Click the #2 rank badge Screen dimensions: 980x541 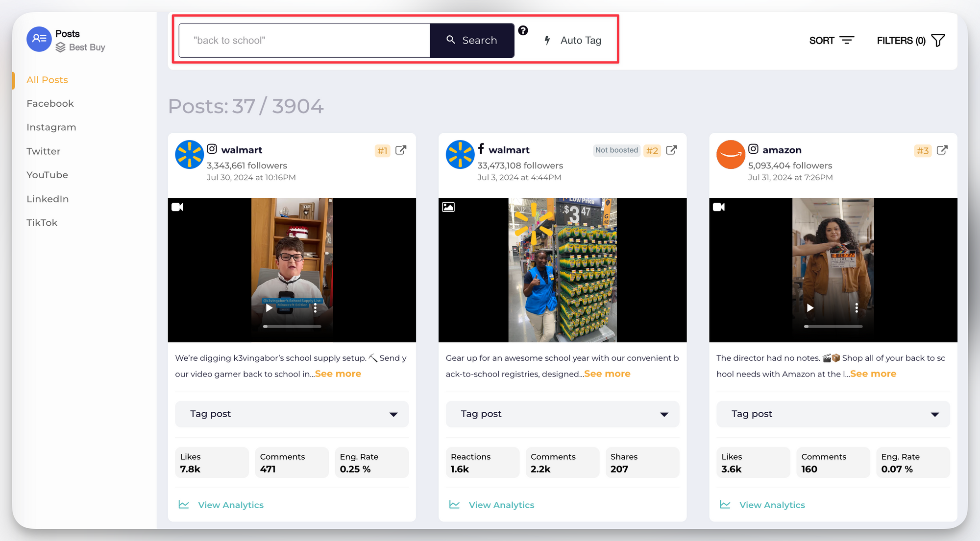coord(652,151)
